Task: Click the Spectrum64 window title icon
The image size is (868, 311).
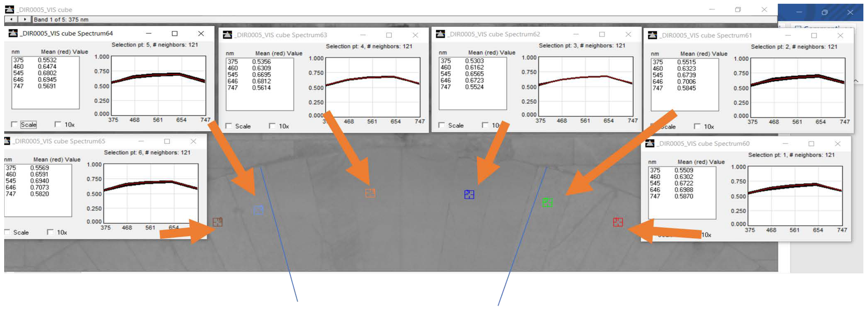Action: point(13,33)
